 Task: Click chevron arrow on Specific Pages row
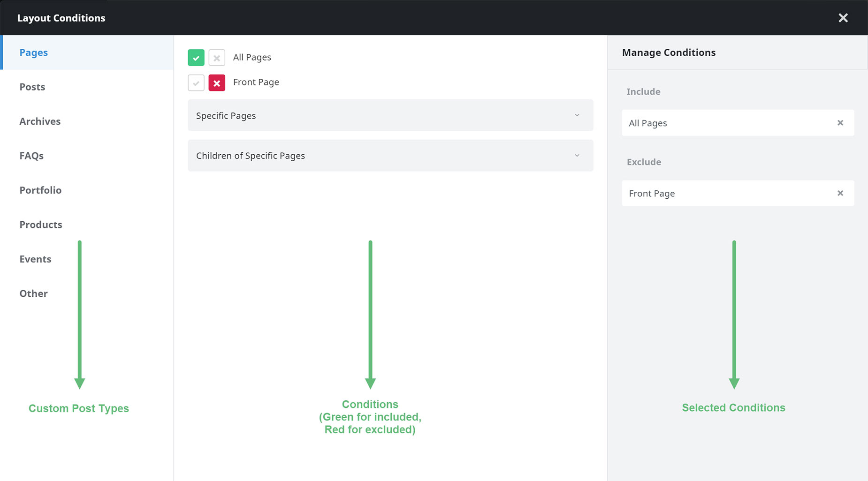click(x=577, y=115)
